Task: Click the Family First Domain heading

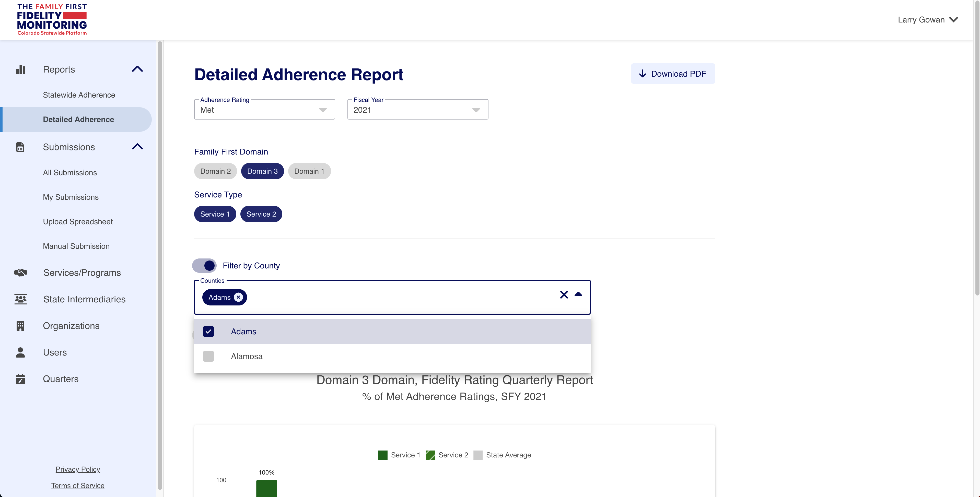Action: pos(231,152)
